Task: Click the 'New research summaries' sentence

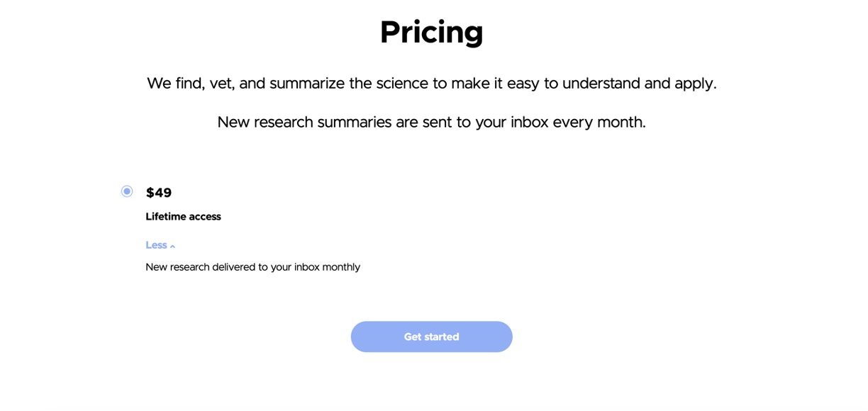Action: 431,122
